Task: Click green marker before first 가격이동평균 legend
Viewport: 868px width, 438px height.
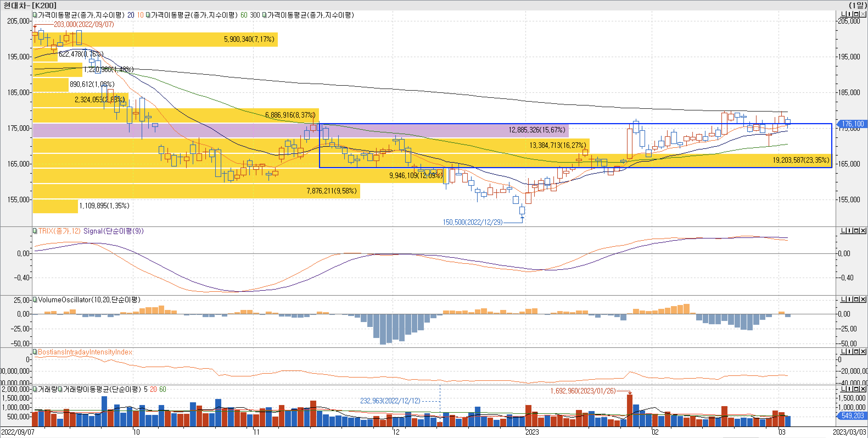Action: click(x=35, y=15)
